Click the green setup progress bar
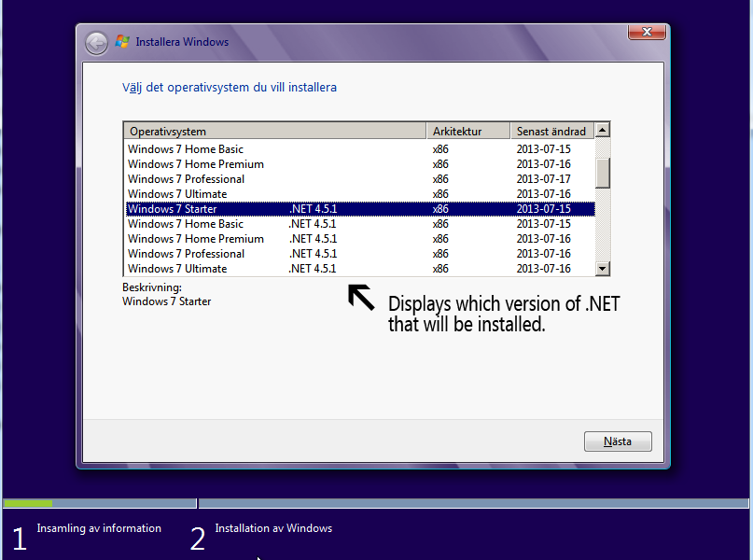The width and height of the screenshot is (753, 560). point(28,503)
